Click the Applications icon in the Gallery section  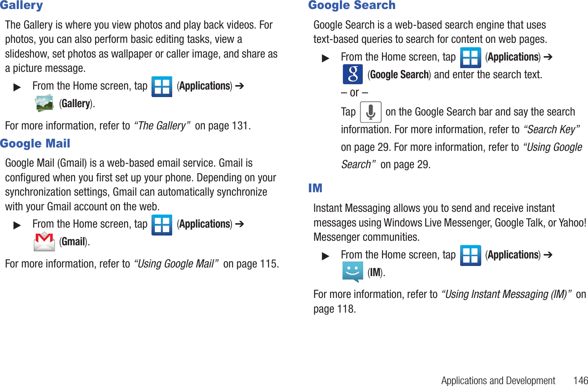point(162,87)
